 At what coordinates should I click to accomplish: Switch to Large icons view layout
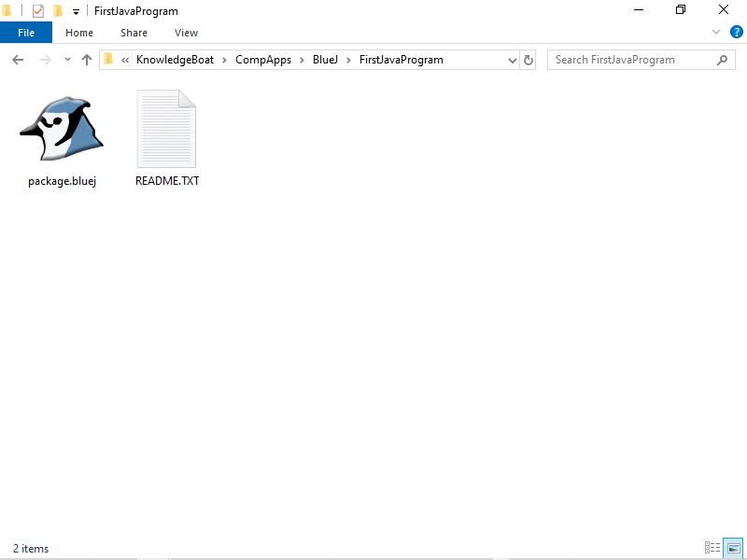(734, 548)
